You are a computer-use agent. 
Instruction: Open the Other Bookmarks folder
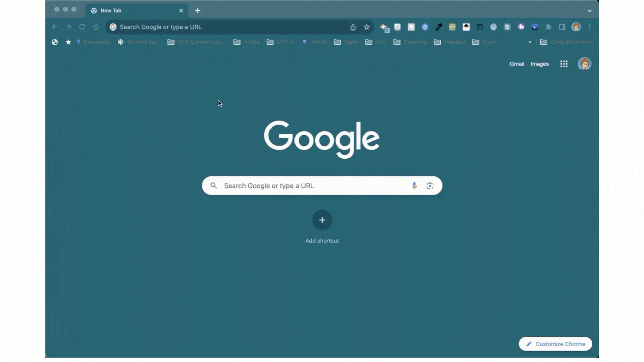tap(567, 42)
